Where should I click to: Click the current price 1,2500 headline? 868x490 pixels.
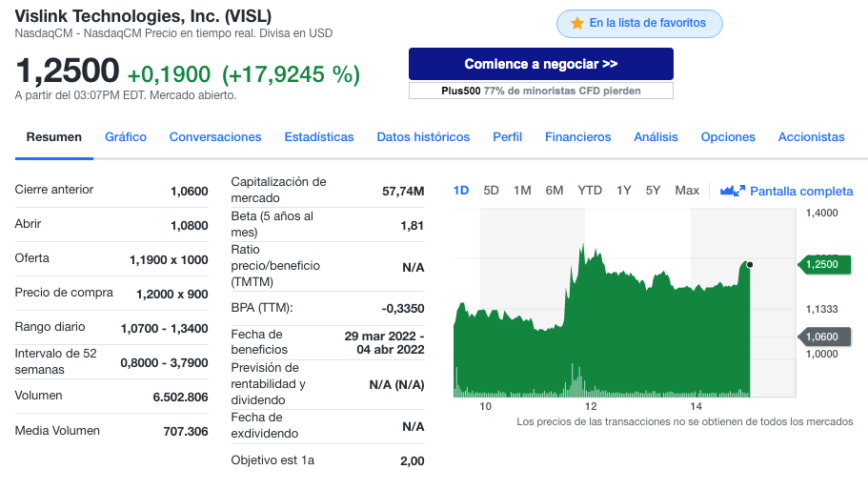pos(67,71)
